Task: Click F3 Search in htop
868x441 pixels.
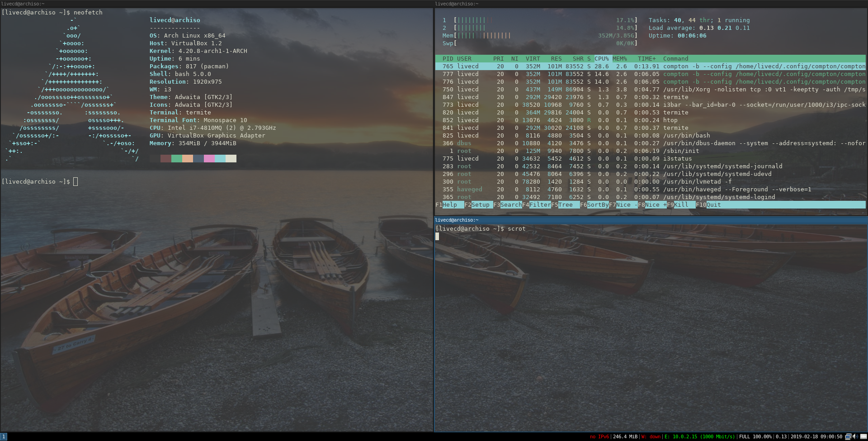Action: click(x=508, y=205)
